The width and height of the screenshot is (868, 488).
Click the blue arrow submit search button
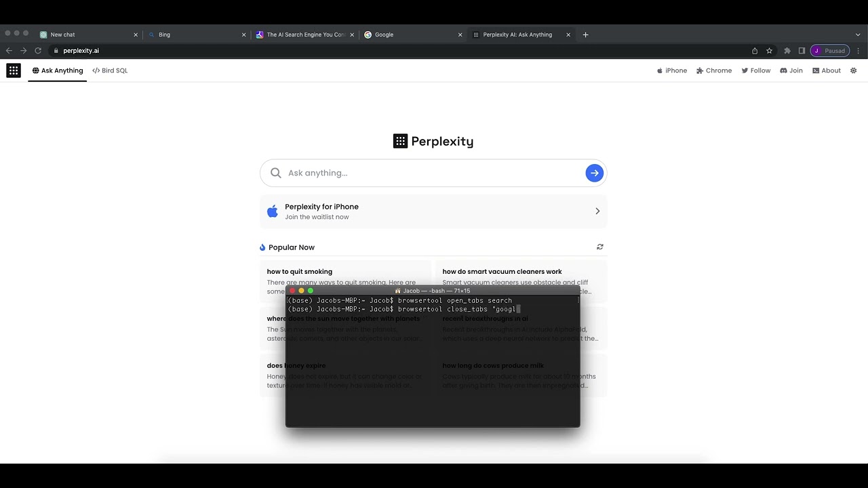[x=594, y=173]
